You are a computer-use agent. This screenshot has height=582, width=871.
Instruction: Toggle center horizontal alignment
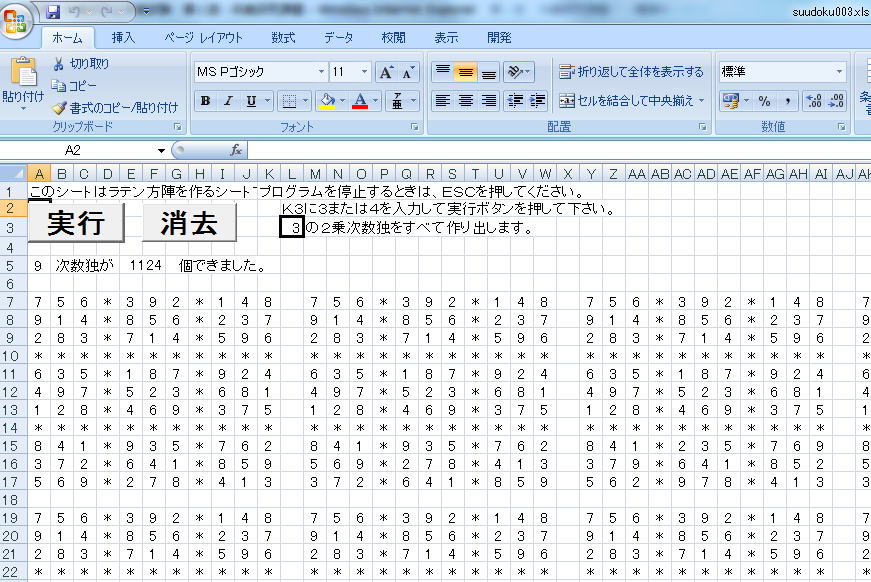tap(465, 101)
